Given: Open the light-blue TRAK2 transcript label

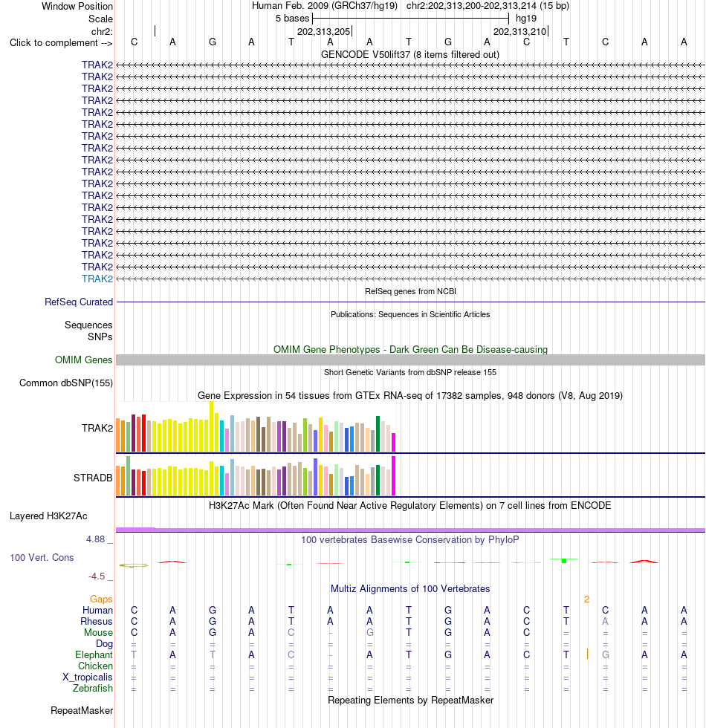Looking at the screenshot, I should point(97,279).
